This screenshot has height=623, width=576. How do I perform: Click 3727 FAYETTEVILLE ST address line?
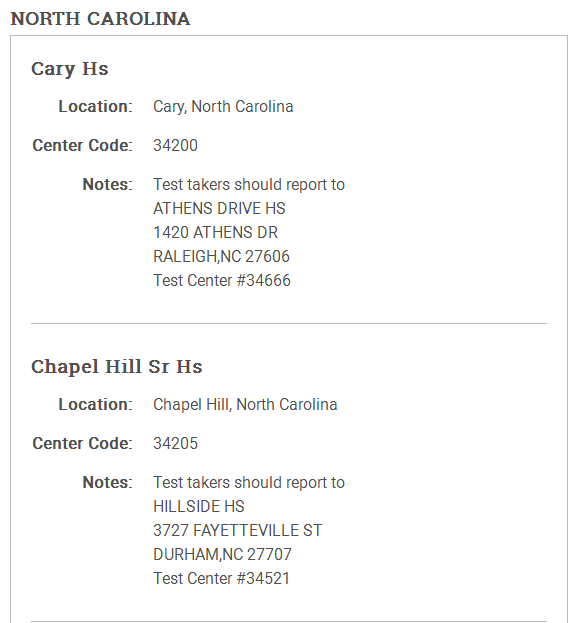(238, 530)
